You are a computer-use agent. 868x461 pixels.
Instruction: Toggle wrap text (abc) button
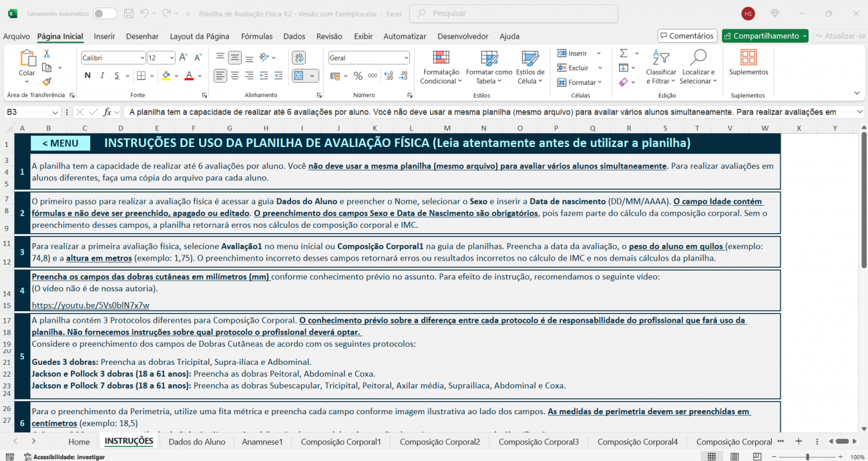pos(298,57)
